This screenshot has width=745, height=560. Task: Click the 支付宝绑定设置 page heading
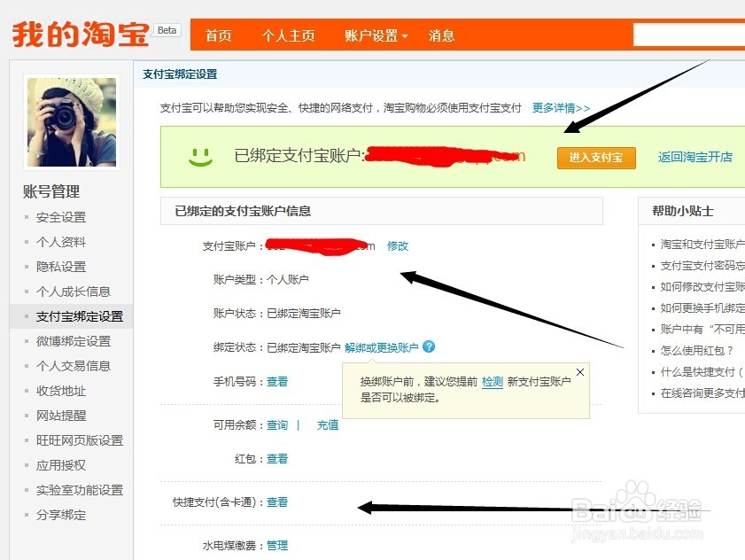click(180, 74)
